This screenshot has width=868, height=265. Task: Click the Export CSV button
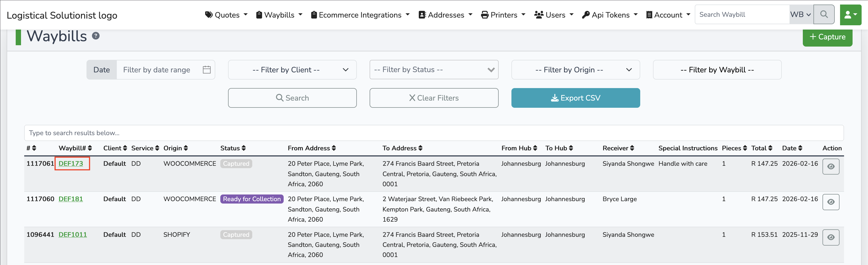575,98
